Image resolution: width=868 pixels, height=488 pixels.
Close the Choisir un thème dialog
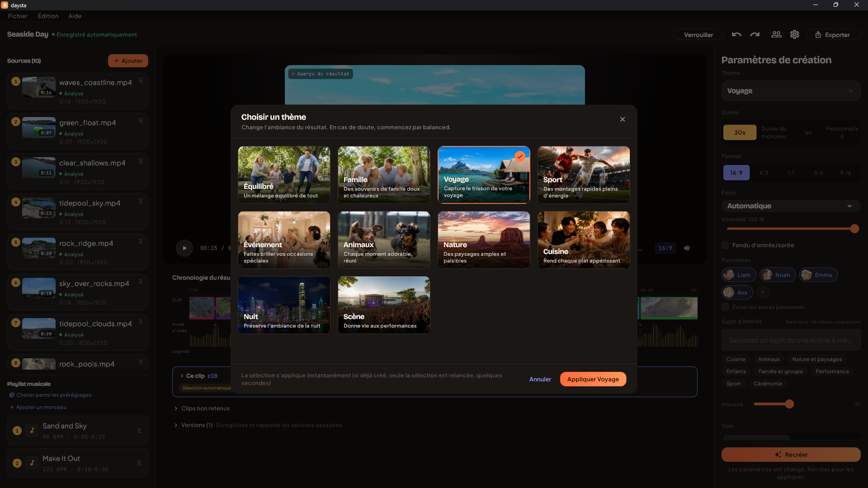coord(623,119)
